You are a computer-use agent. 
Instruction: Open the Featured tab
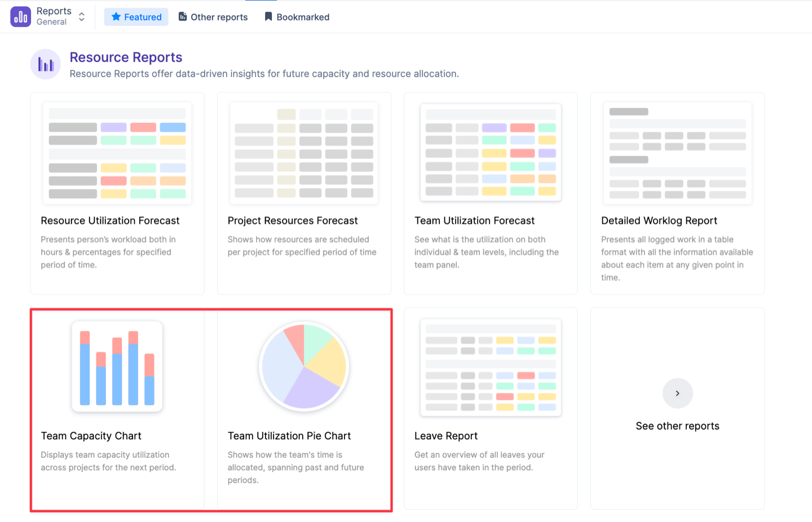point(136,17)
